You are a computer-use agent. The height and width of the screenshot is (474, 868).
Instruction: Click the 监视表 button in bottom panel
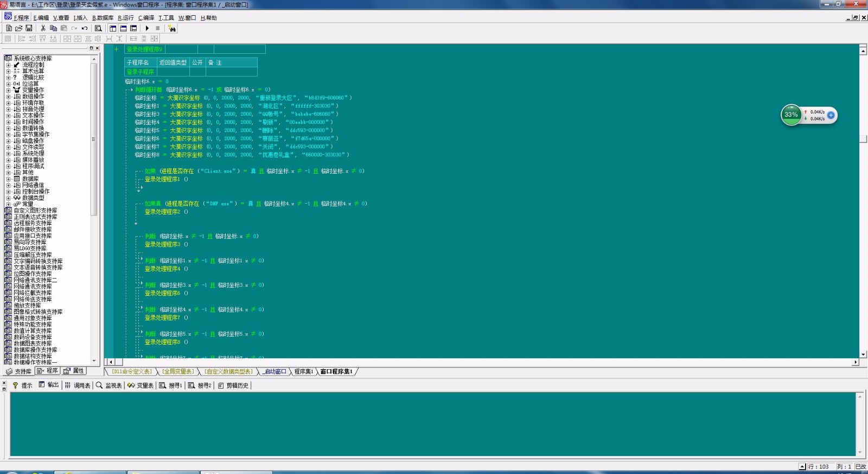click(x=109, y=385)
